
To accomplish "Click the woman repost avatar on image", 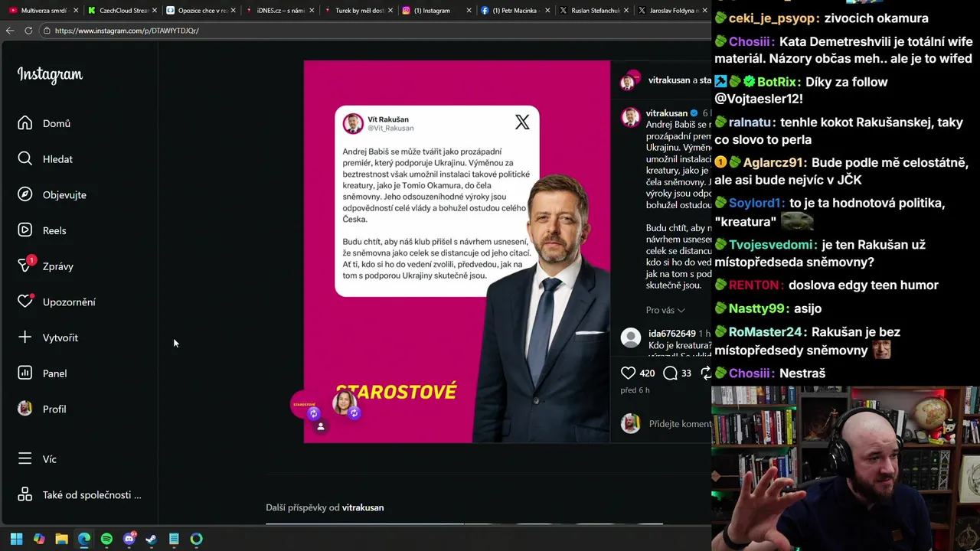I will pos(345,403).
